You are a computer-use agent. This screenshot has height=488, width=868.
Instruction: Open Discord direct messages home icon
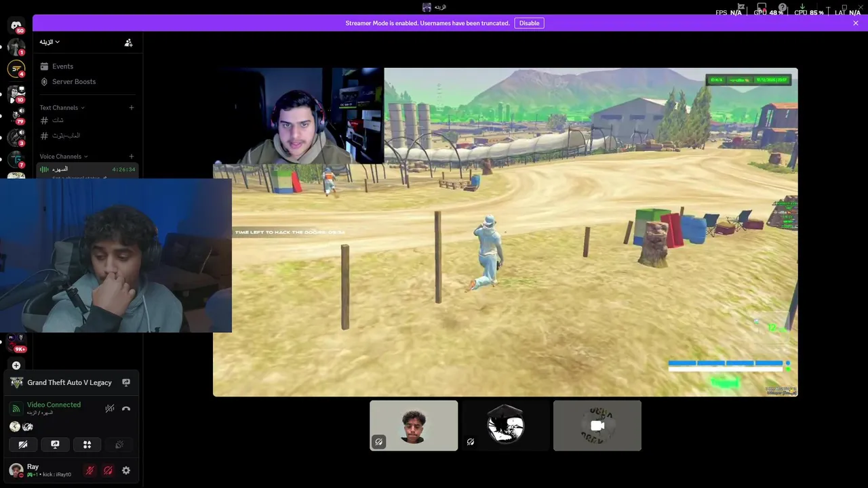click(16, 26)
